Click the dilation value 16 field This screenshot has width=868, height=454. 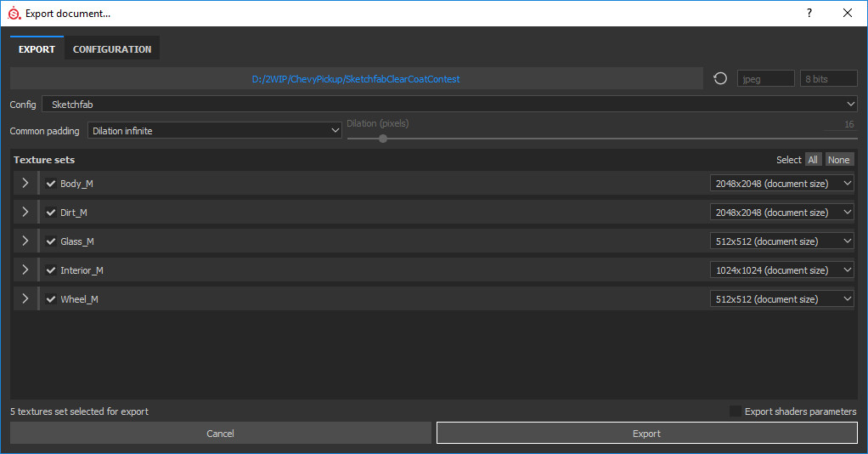tap(840, 124)
